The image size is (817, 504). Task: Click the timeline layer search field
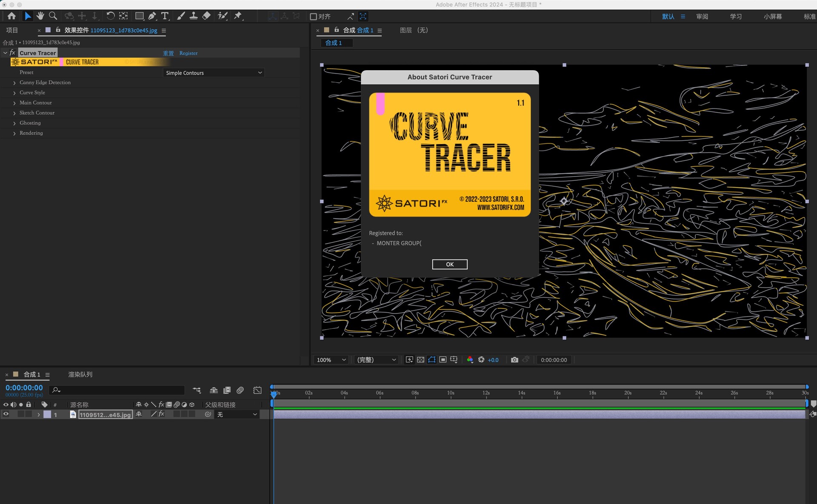(x=117, y=390)
